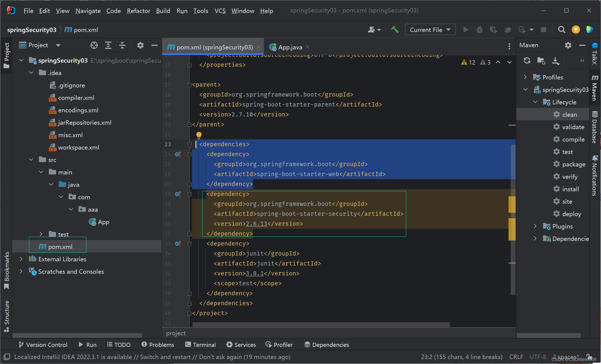Expand the Plugins node in Maven
This screenshot has height=364, width=601.
tap(535, 226)
